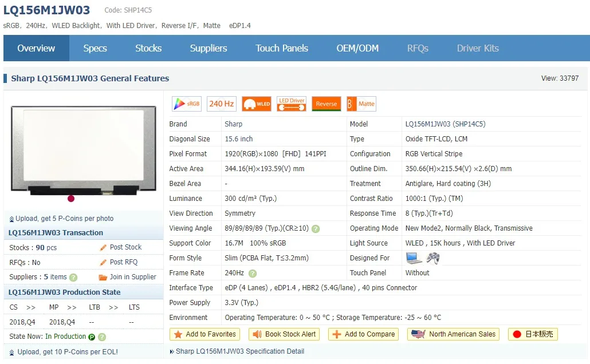
Task: Click the Suppliers 5 items text
Action: coord(38,277)
